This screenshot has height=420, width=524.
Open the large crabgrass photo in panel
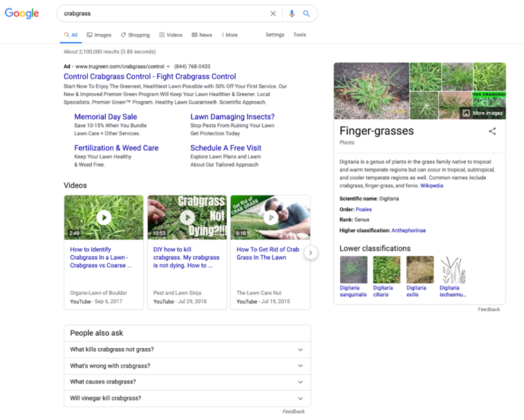tap(371, 90)
